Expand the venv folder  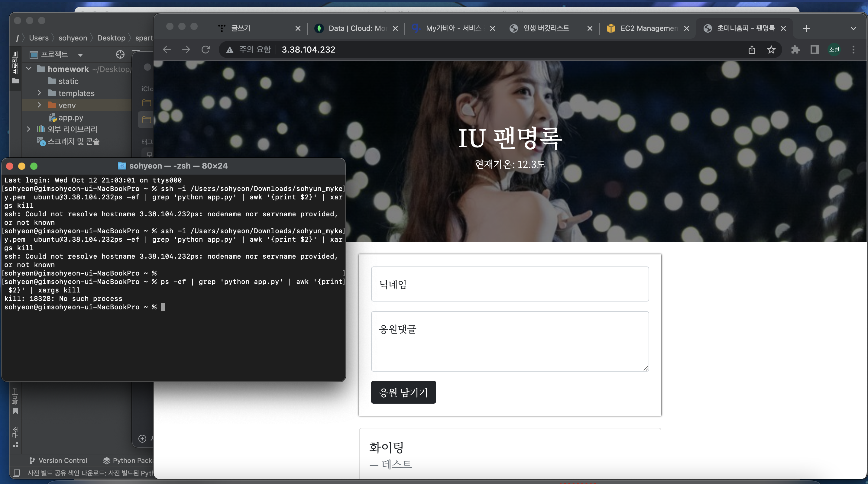coord(39,105)
